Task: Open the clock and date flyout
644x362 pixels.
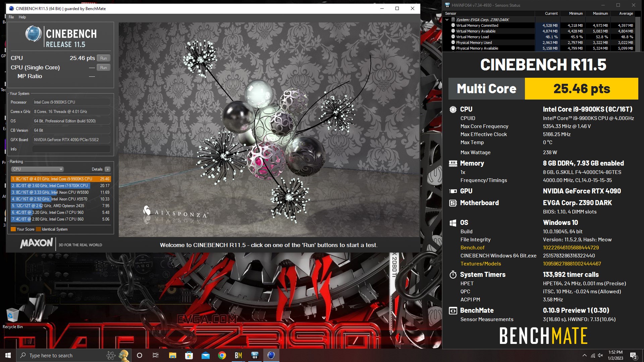Action: [x=615, y=355]
